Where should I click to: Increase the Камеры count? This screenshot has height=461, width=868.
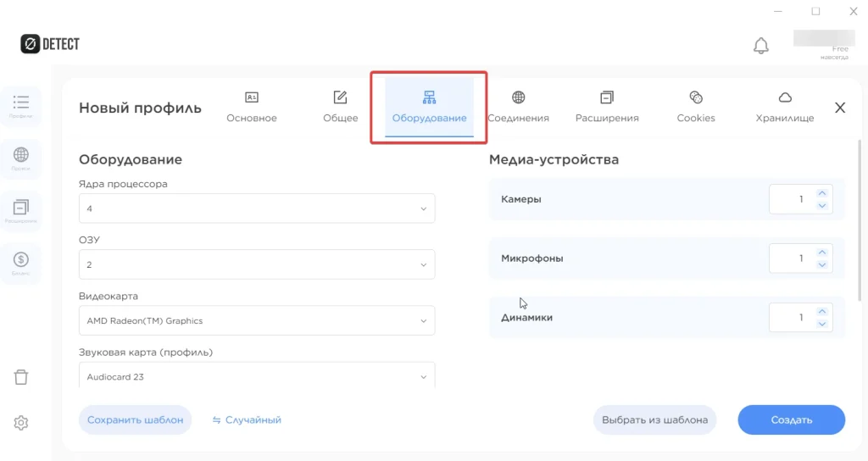tap(822, 193)
